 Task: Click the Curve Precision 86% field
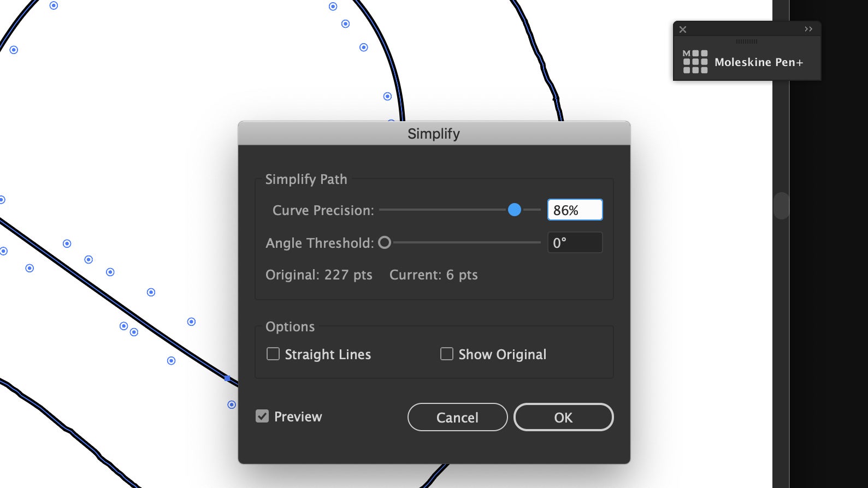coord(575,210)
